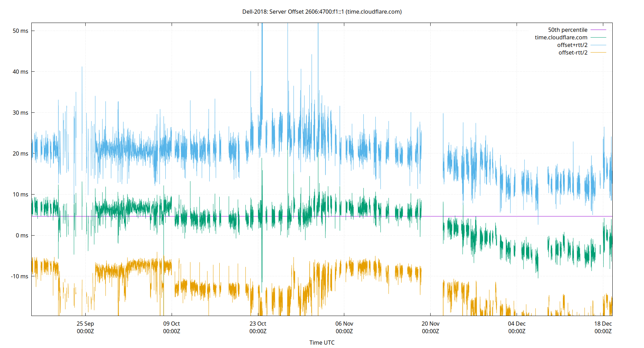Open the 23 Oct axis tick label
The image size is (644, 348).
point(258,324)
